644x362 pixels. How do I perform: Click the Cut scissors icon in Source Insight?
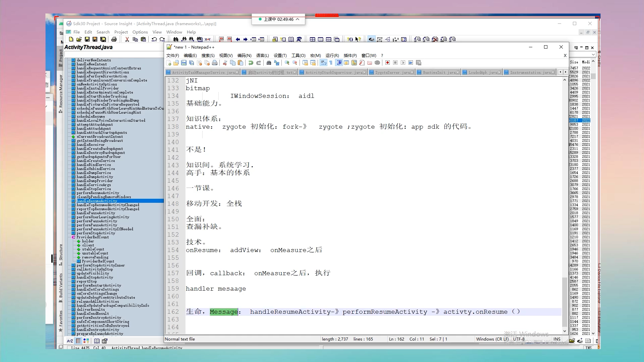pos(127,39)
